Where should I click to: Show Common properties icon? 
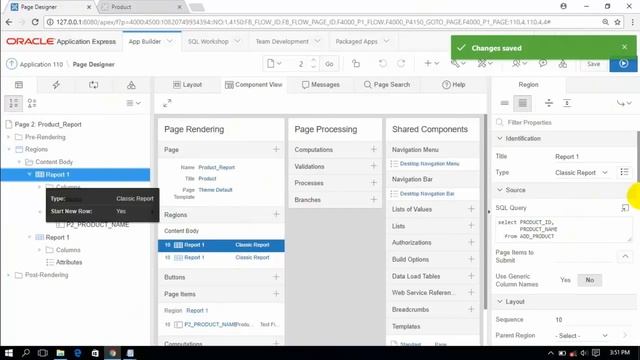504,103
